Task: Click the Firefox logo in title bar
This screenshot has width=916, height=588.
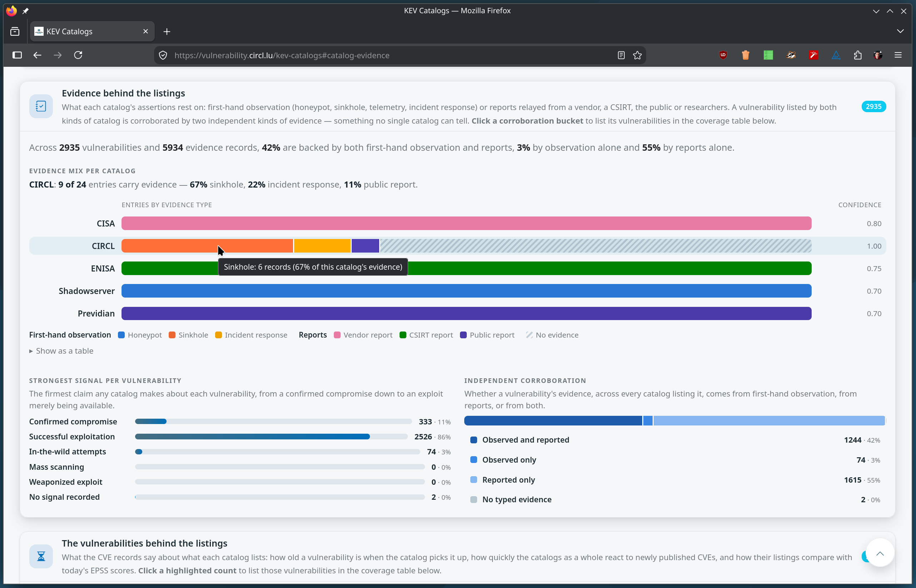Action: point(11,11)
